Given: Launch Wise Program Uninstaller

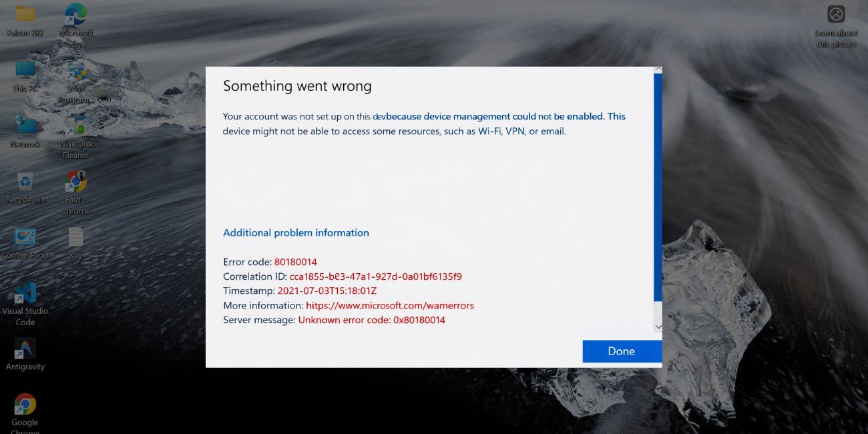Looking at the screenshot, I should [x=75, y=73].
